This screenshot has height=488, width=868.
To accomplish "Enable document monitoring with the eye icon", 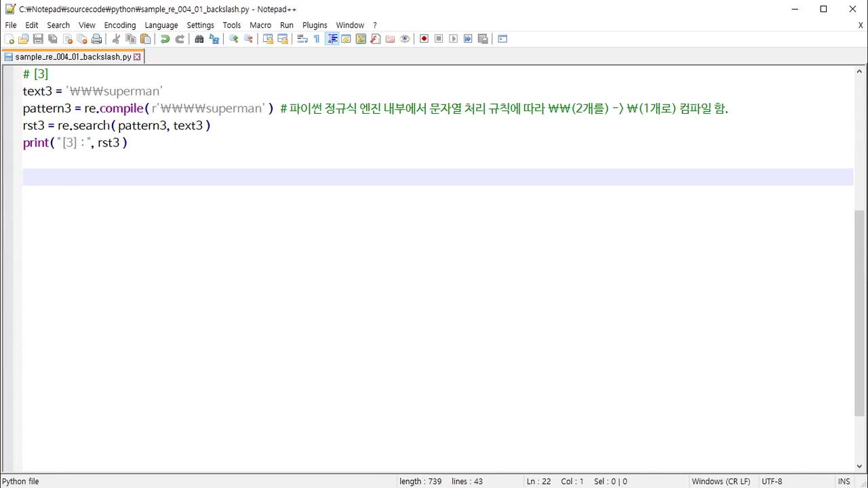I will coord(405,39).
